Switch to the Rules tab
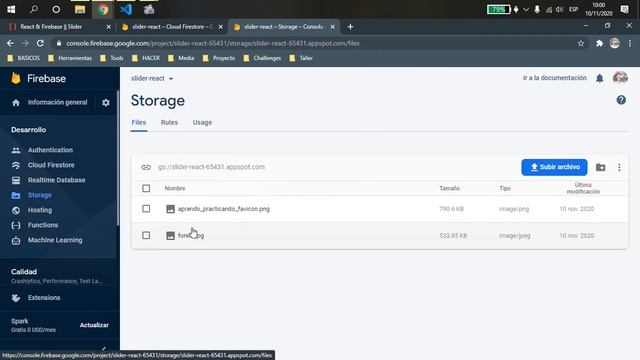 click(x=169, y=122)
